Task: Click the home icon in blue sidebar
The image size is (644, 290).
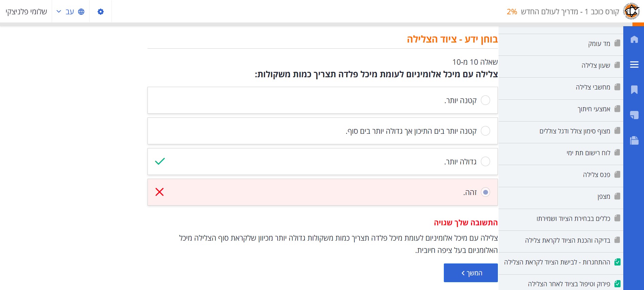Action: (x=634, y=39)
